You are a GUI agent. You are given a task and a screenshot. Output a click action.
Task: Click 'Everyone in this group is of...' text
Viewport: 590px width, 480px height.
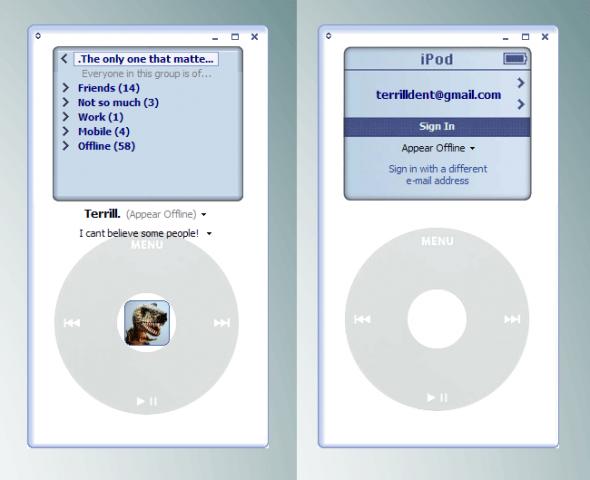coord(146,74)
